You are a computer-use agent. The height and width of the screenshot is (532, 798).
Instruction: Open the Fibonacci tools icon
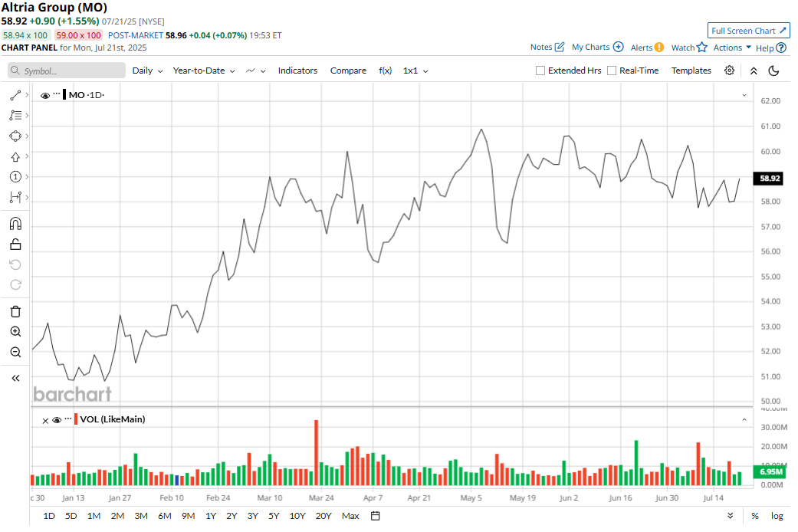16,116
